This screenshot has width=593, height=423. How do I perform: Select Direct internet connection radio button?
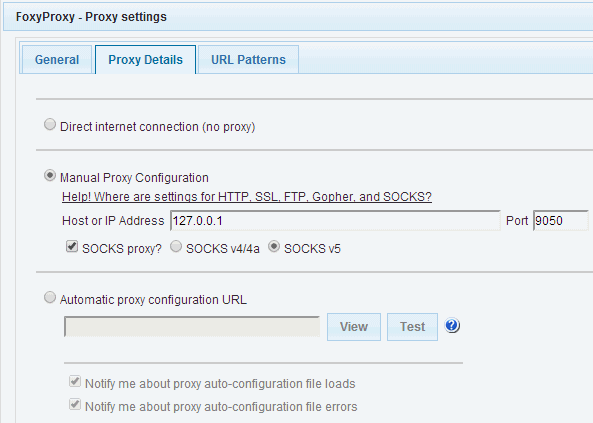[x=50, y=124]
